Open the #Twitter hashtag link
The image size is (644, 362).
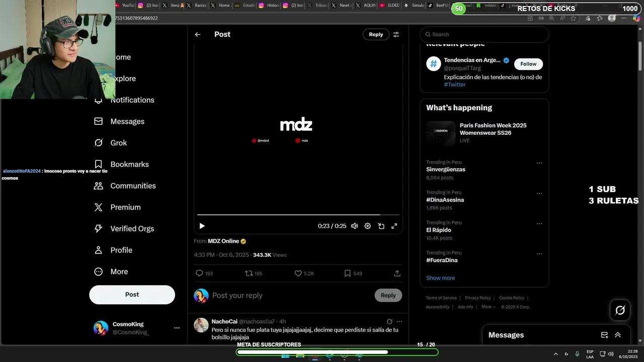[x=455, y=84]
